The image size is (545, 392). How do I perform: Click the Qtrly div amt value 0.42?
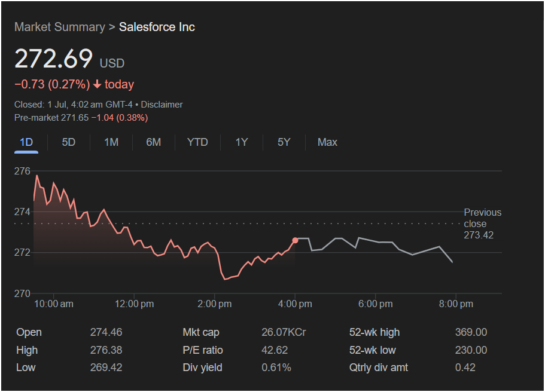465,367
